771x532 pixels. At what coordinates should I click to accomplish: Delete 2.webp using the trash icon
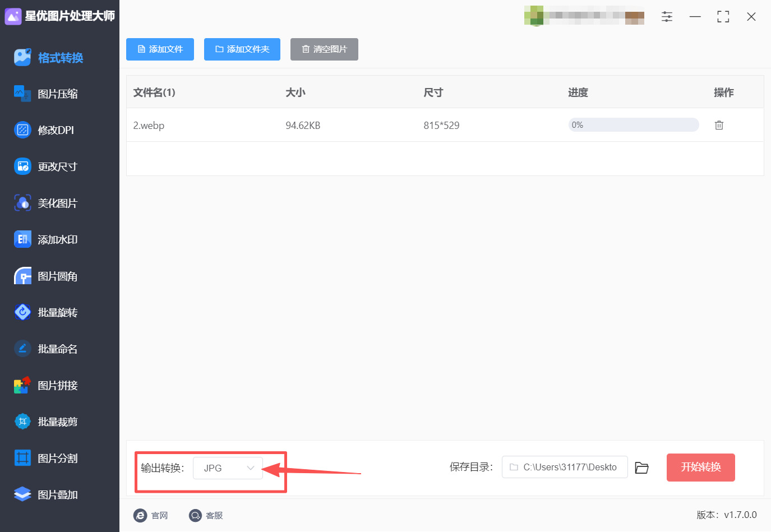(719, 125)
